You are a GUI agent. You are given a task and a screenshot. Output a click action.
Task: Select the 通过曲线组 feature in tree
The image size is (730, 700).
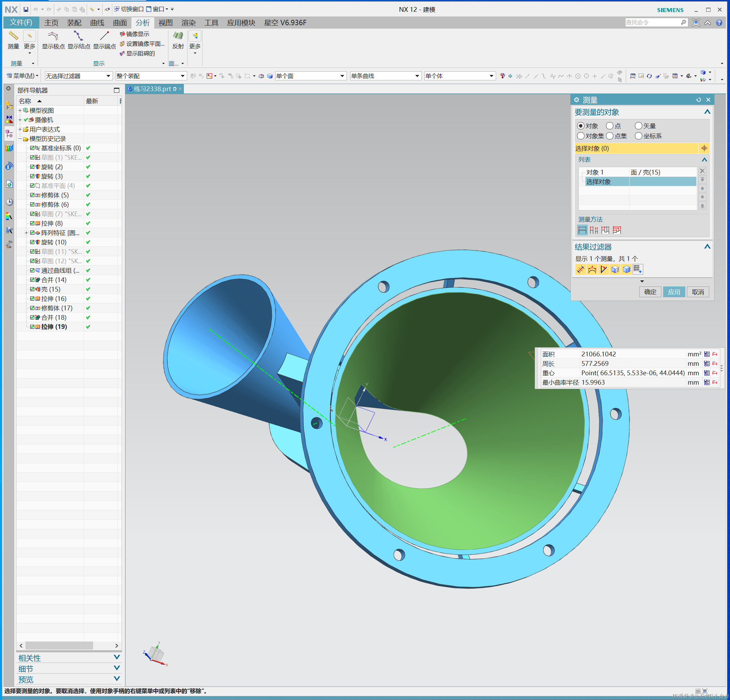[x=60, y=270]
